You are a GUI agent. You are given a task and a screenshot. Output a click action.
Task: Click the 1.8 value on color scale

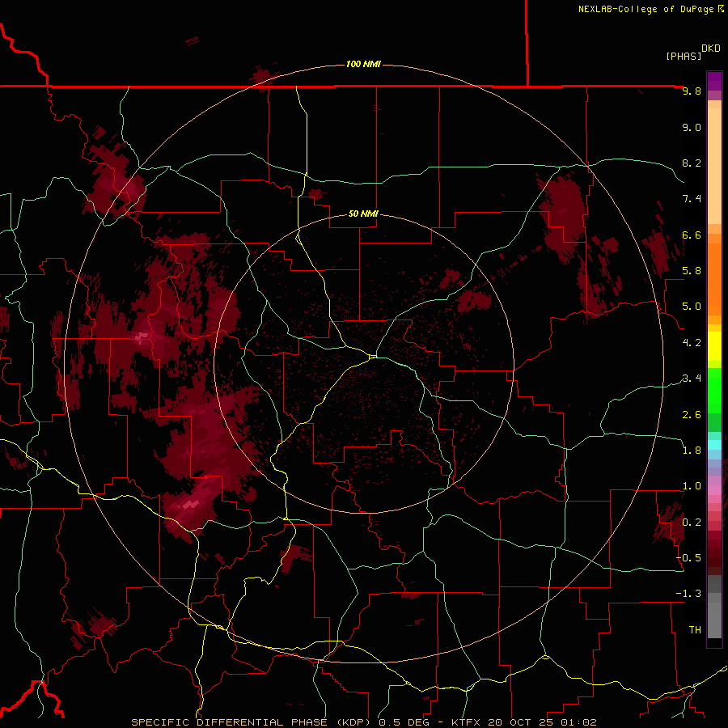692,451
